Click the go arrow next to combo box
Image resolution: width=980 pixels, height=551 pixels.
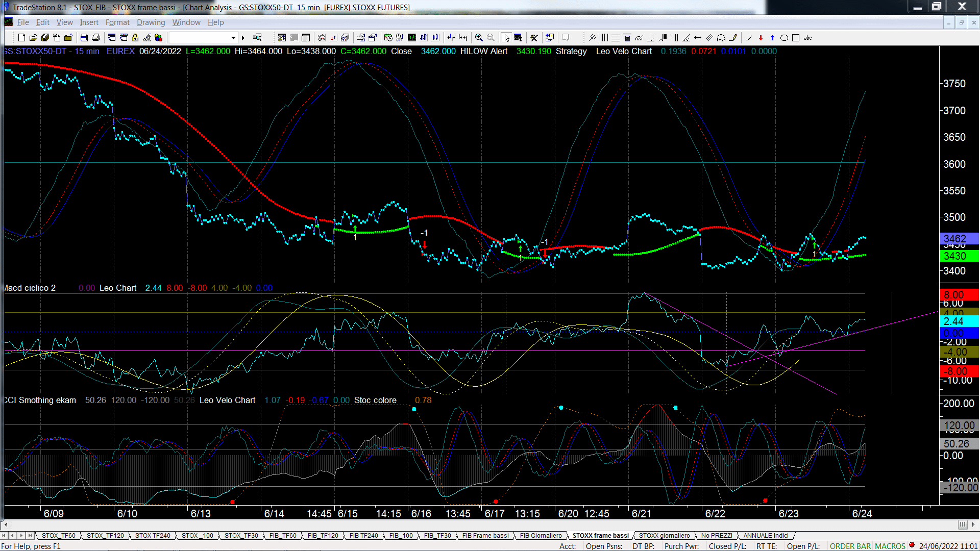(243, 38)
